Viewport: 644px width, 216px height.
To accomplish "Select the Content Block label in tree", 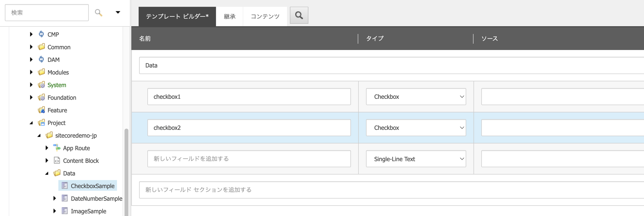I will (81, 161).
